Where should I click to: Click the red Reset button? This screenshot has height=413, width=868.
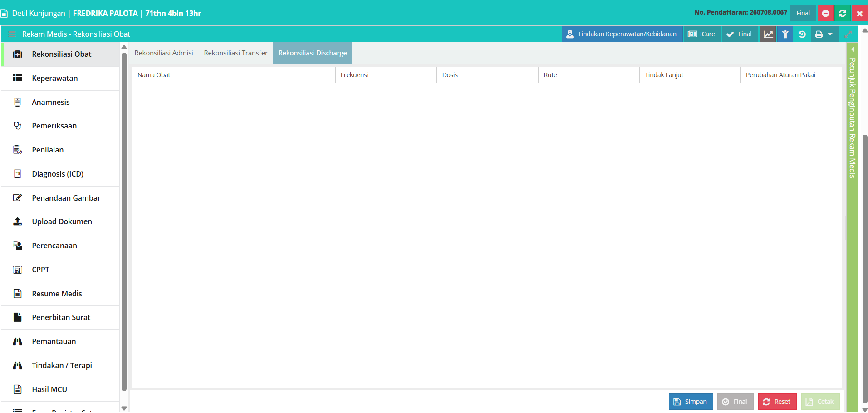tap(777, 402)
